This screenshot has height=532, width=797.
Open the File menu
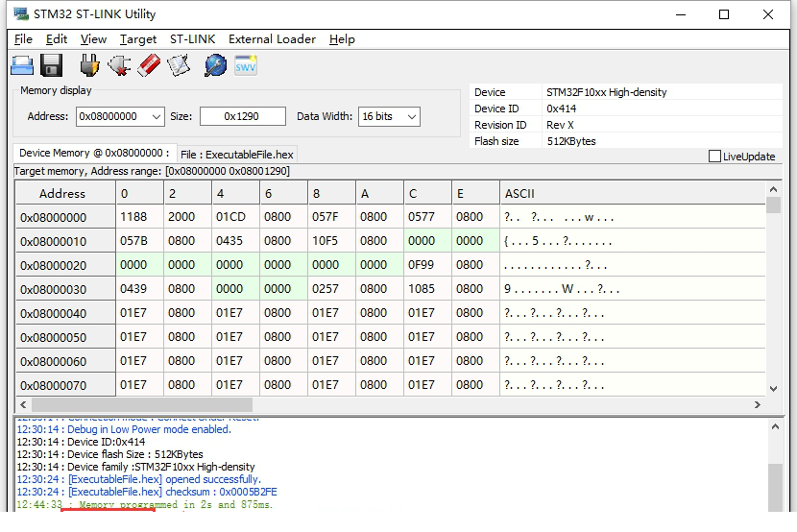point(23,39)
